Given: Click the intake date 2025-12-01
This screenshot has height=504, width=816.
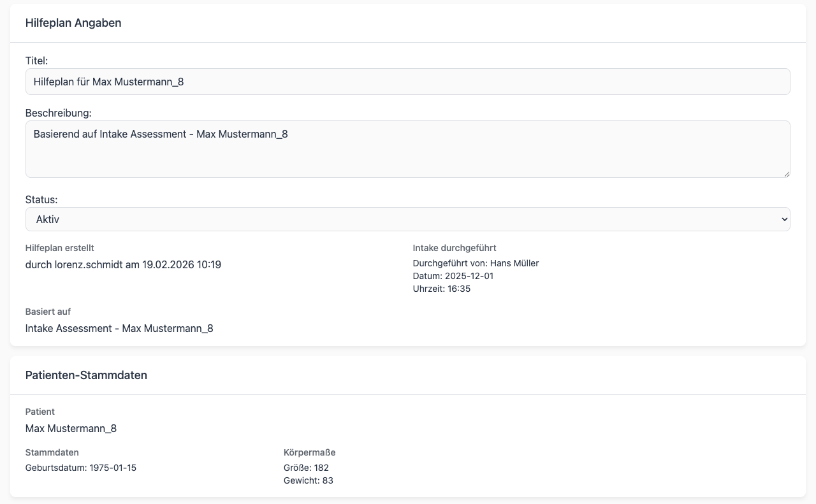Looking at the screenshot, I should pyautogui.click(x=453, y=276).
